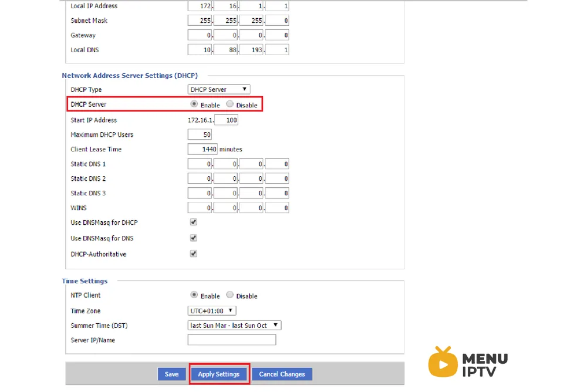Open the Summer Time (DST) dropdown
Screen dimensions: 587x392
tap(234, 325)
